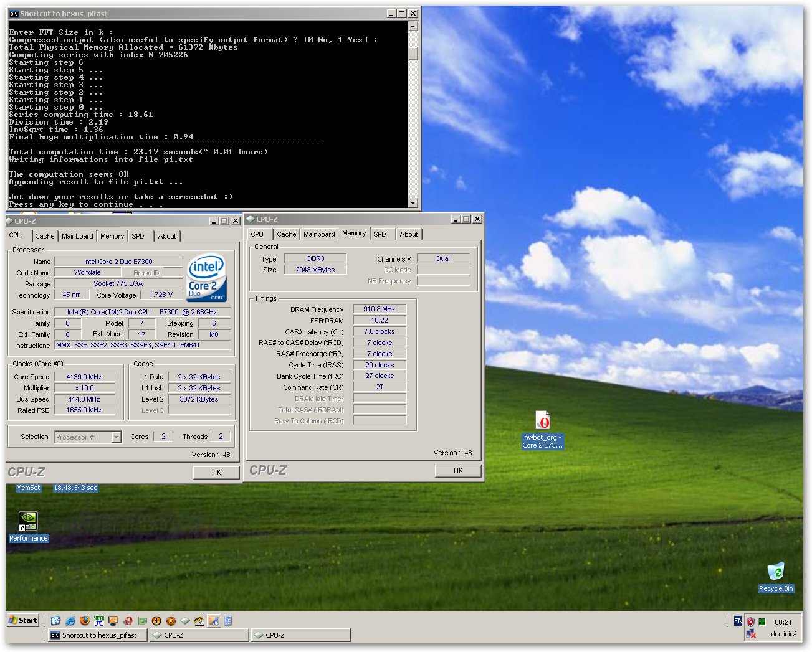Click the '18.48.343 sec' desktop label
Screen dimensions: 812x652
[75, 488]
